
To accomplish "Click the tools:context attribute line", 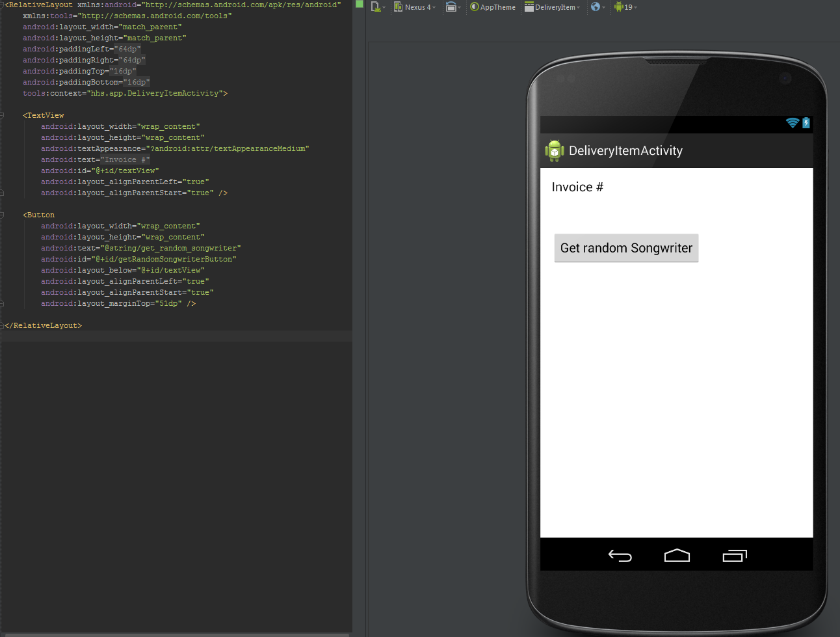I will pos(125,94).
